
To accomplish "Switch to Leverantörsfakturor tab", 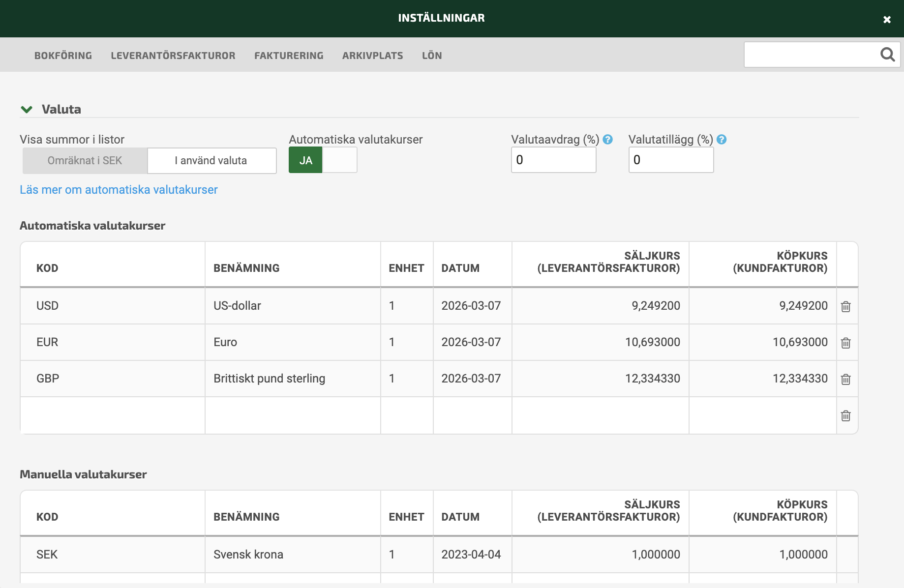I will point(173,56).
